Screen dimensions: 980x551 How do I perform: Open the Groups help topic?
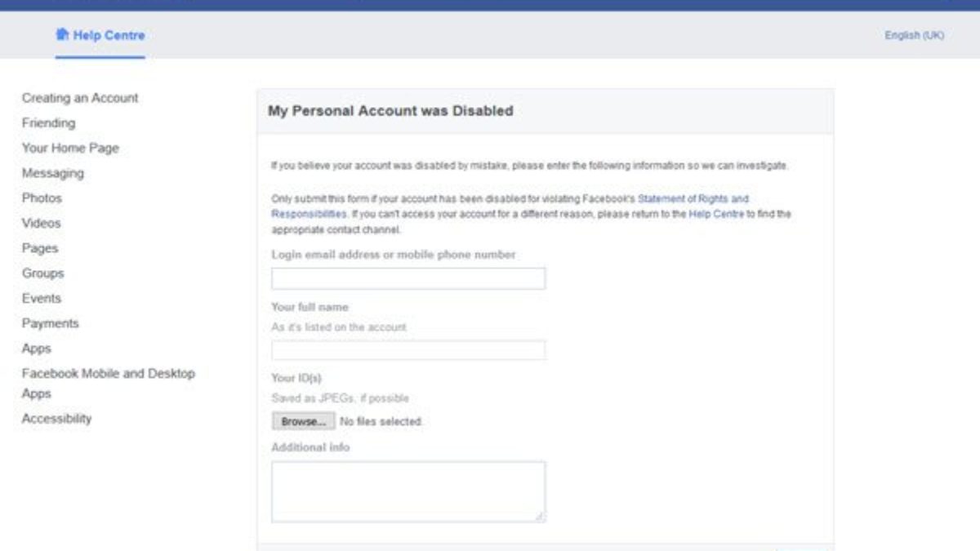click(x=42, y=273)
